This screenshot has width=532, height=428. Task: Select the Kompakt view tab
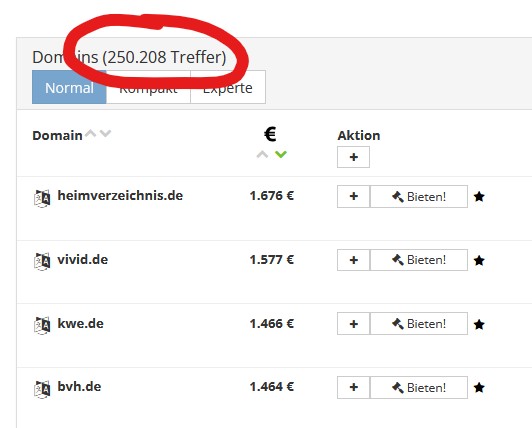click(x=148, y=87)
